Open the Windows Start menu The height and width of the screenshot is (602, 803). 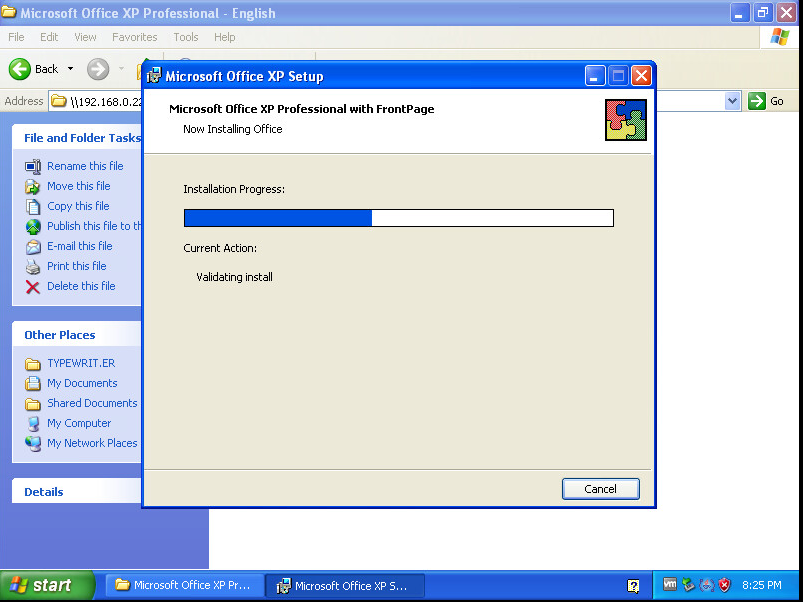tap(47, 585)
